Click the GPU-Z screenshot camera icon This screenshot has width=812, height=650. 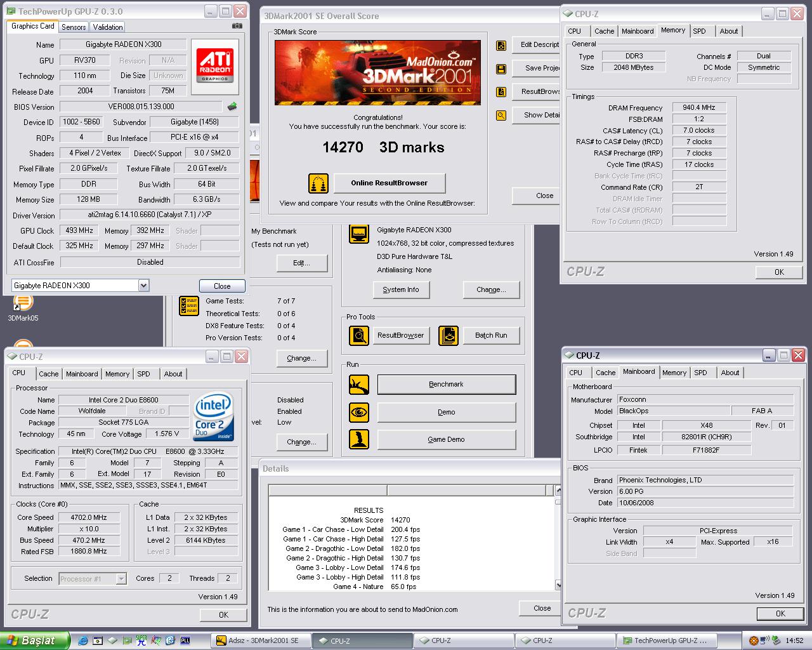(237, 26)
